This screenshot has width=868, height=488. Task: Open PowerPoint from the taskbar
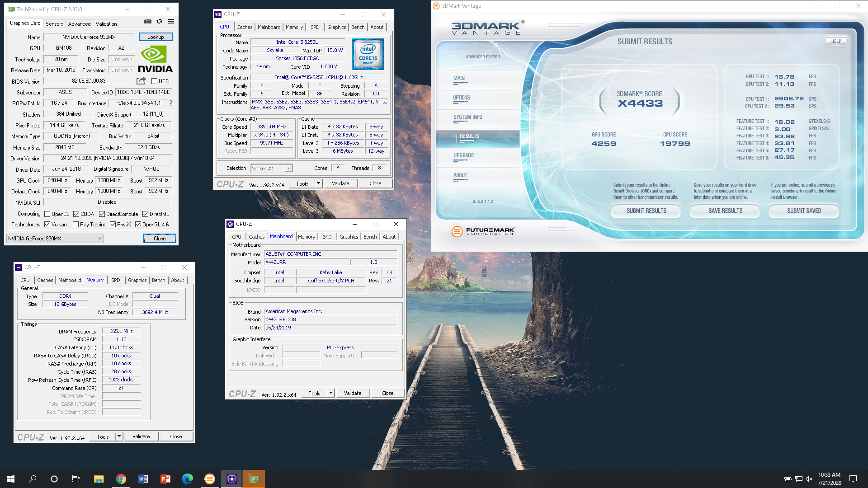[165, 479]
